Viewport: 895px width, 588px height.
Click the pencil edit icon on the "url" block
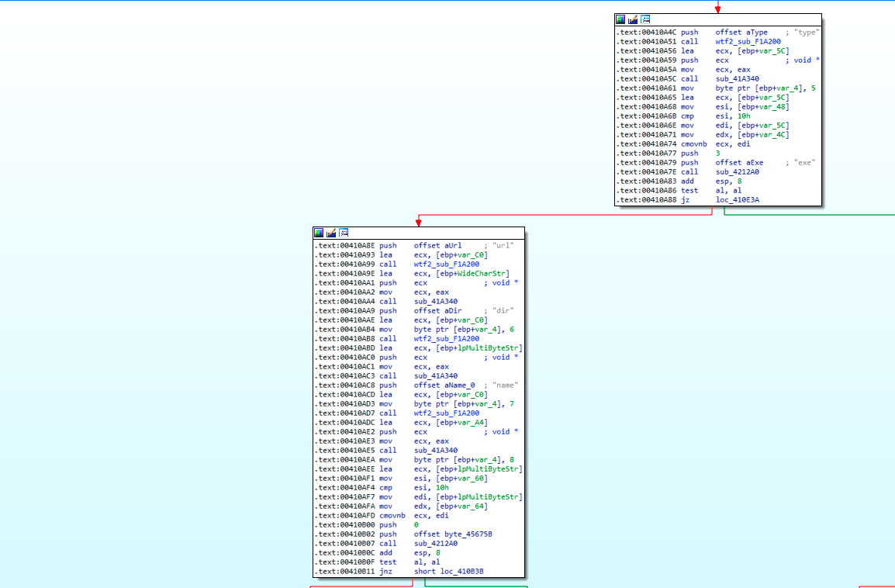[x=331, y=233]
